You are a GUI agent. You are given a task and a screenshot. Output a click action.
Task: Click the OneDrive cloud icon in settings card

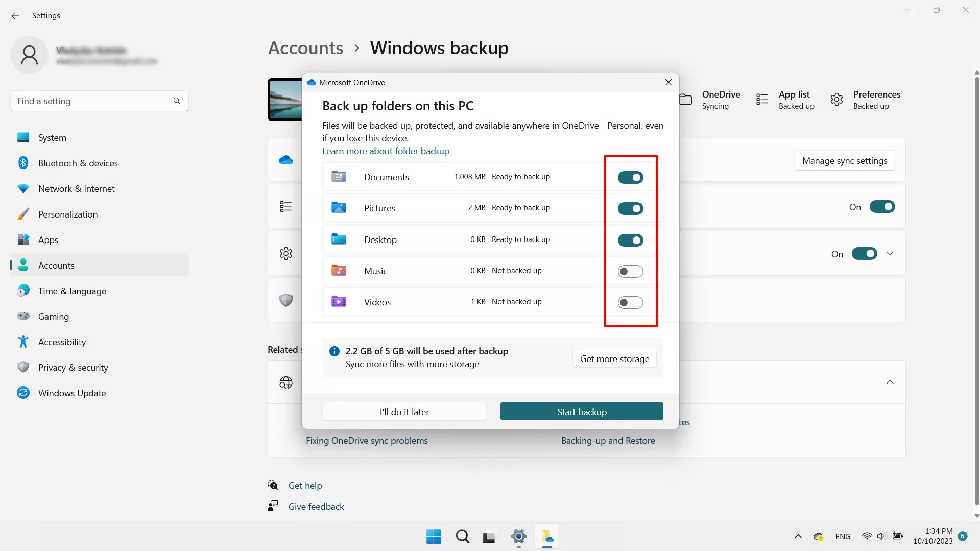click(x=286, y=160)
